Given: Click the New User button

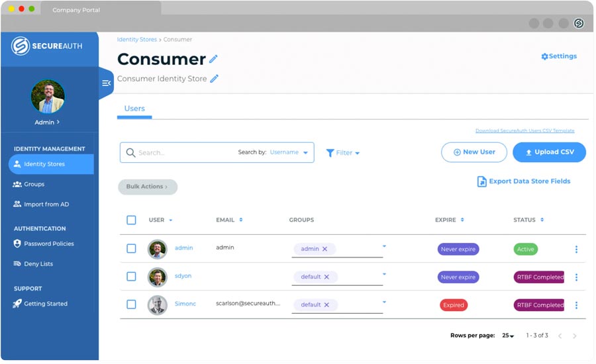Looking at the screenshot, I should (473, 152).
